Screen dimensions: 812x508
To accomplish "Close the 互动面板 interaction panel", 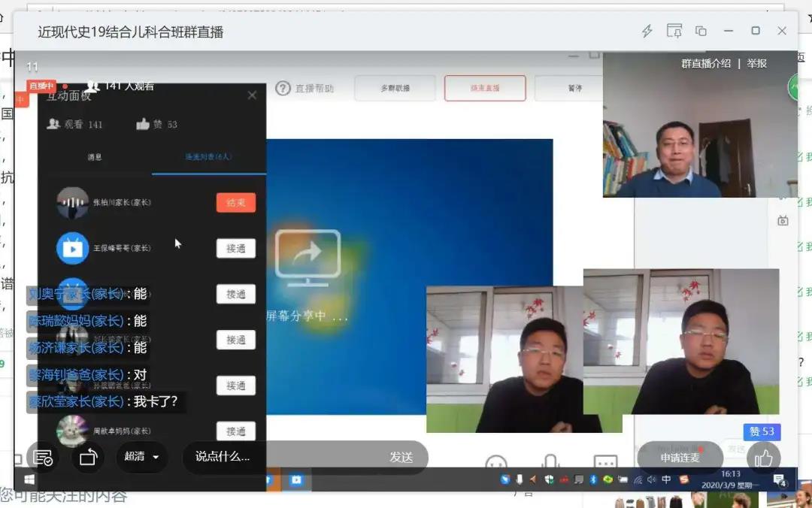I will 252,95.
